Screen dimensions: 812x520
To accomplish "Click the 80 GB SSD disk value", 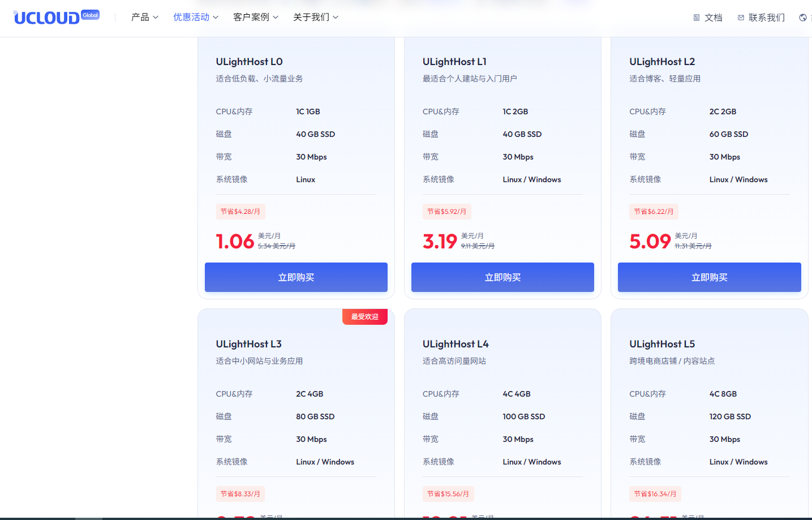I will (315, 416).
